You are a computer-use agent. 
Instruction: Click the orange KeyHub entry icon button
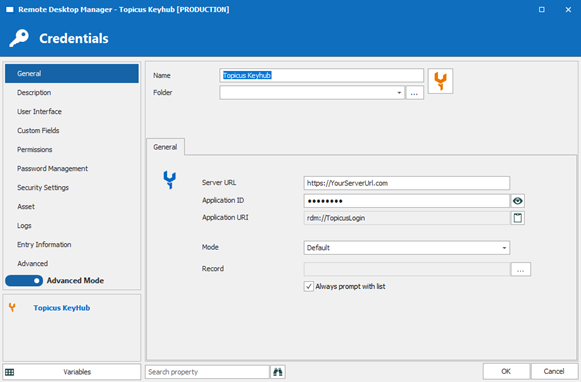pos(440,81)
